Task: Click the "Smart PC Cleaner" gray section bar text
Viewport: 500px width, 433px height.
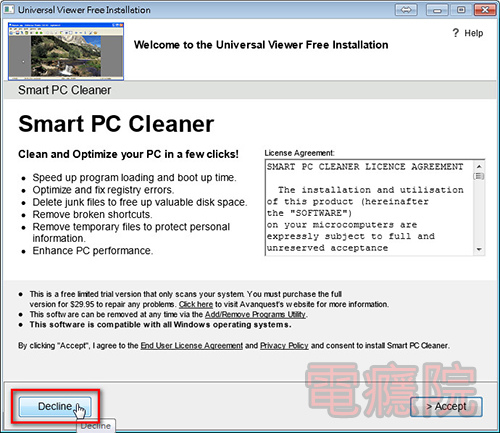Action: [64, 90]
